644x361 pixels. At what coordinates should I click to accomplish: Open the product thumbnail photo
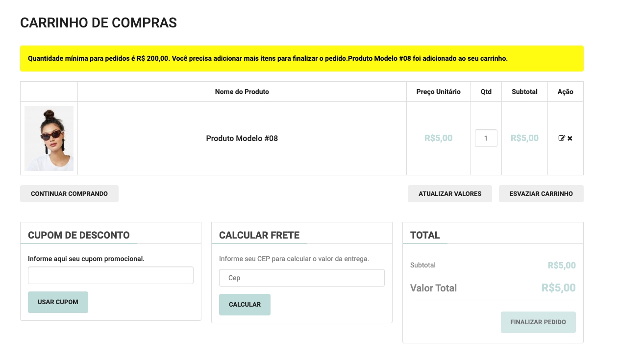pos(49,138)
